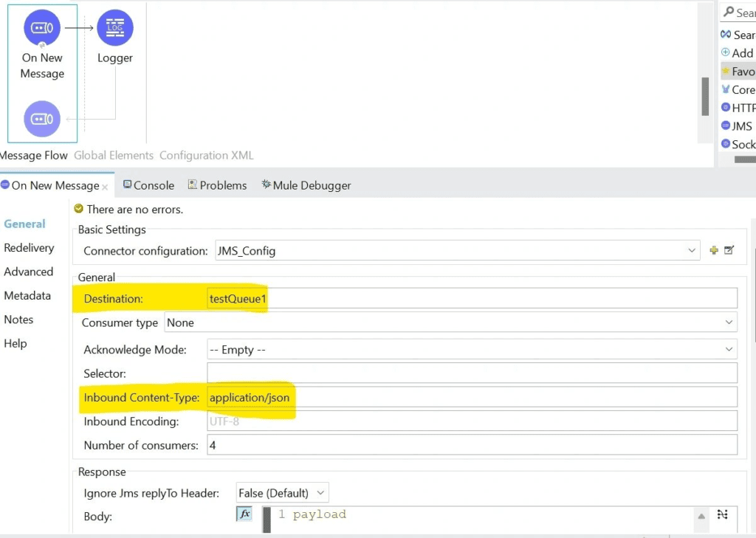Open the Ignore Jms replyTo Header dropdown

320,492
